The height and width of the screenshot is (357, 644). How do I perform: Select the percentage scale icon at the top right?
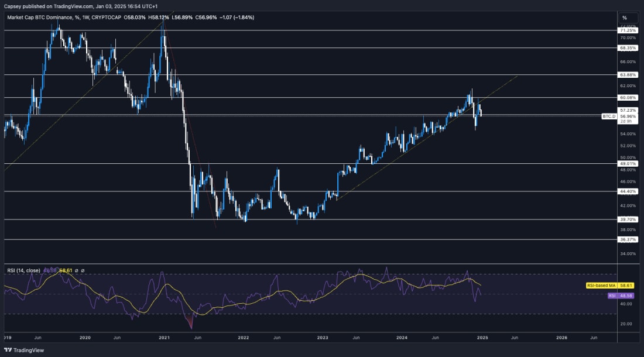point(625,18)
